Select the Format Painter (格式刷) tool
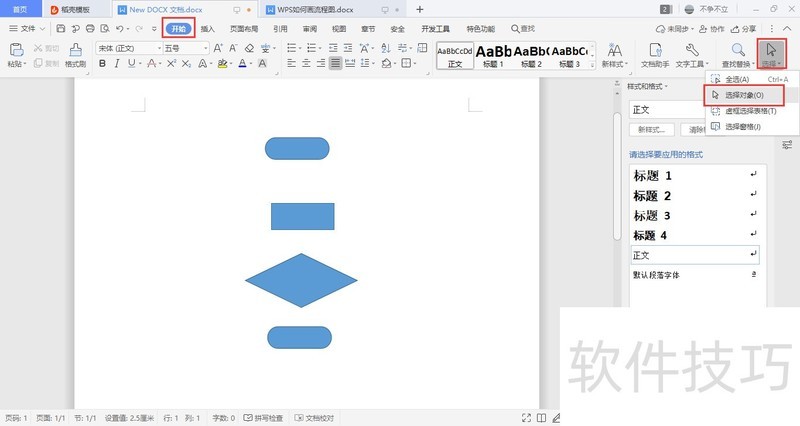 click(76, 55)
